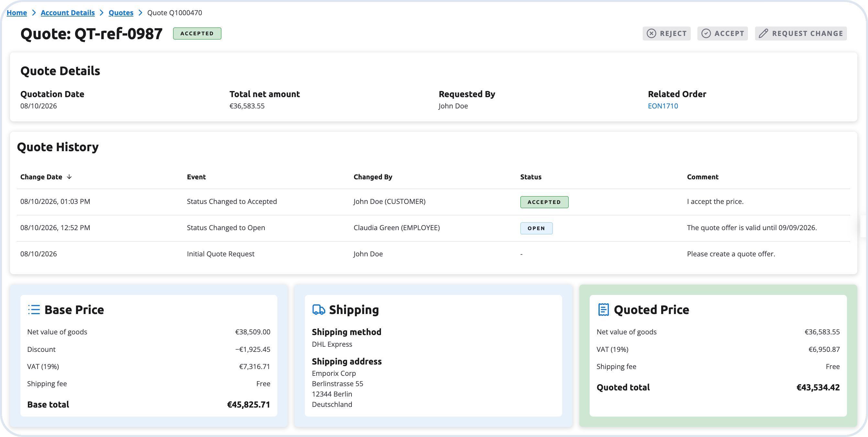
Task: Click quoted VAT amount €6,950.87
Action: pos(824,349)
